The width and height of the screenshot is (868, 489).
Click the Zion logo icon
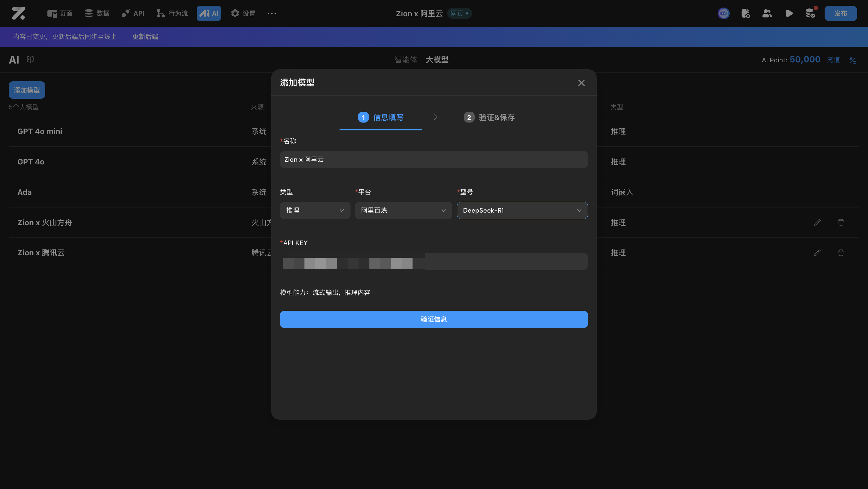tap(18, 14)
